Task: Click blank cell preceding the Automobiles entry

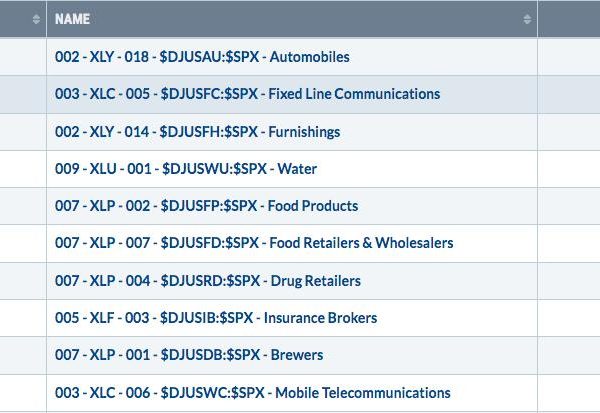Action: [x=23, y=57]
